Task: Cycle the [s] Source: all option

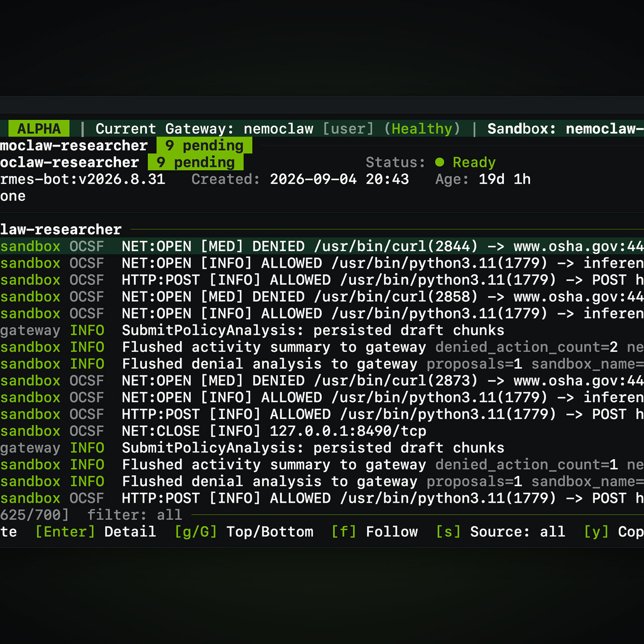Action: pyautogui.click(x=501, y=532)
